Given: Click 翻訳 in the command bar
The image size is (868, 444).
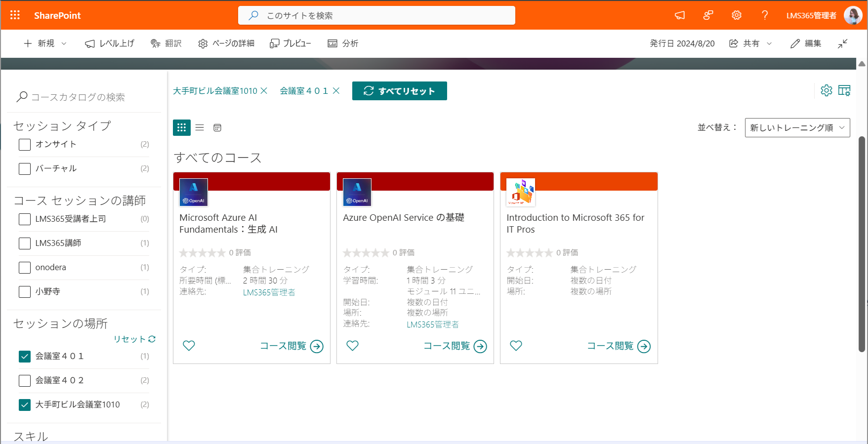Looking at the screenshot, I should click(166, 43).
